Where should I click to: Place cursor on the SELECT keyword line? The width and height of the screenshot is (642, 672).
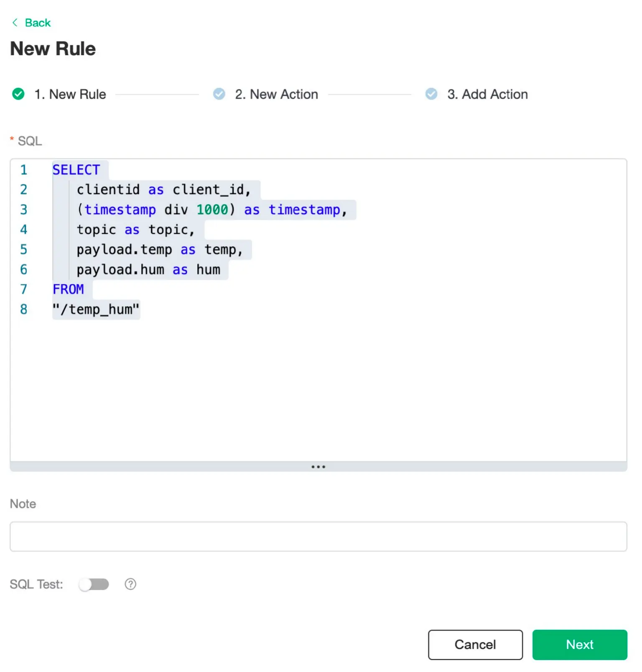pyautogui.click(x=76, y=170)
